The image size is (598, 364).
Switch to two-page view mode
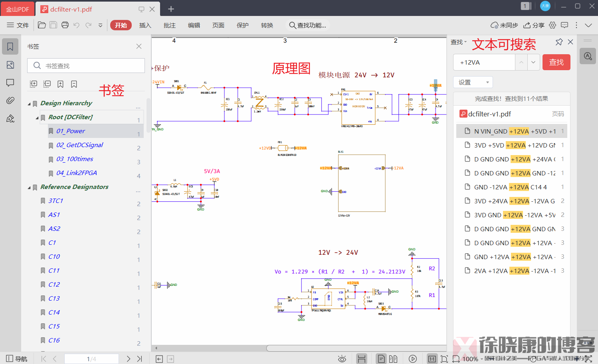coord(393,359)
